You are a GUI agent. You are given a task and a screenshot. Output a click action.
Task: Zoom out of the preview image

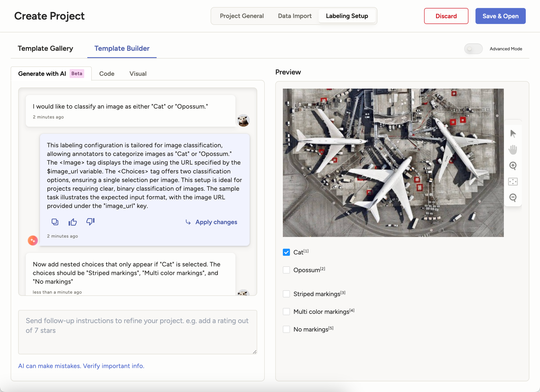[513, 198]
